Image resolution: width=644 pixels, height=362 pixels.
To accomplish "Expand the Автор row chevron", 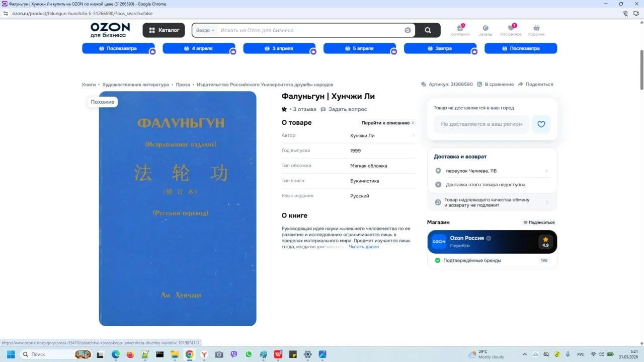I will click(x=414, y=135).
